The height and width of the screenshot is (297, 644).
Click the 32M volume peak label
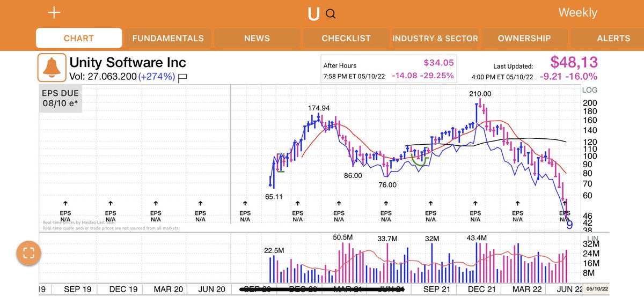pyautogui.click(x=433, y=238)
